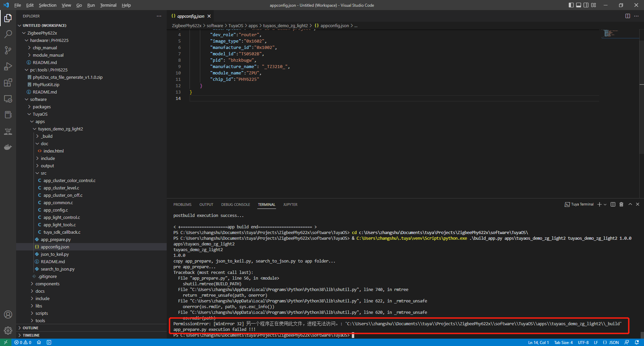
Task: Click the feedback icon in status bar
Action: coord(627,342)
